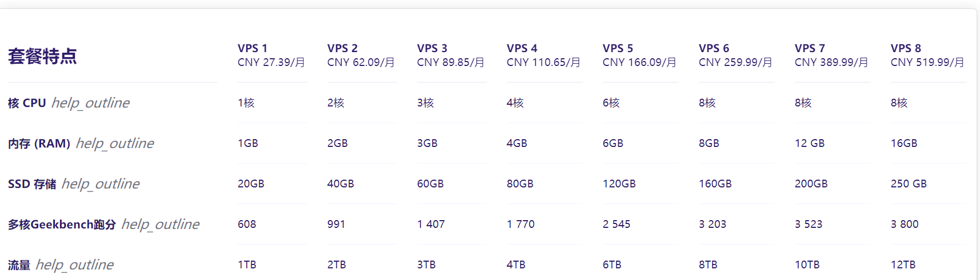Screen dimensions: 980x280
Task: Click the help_outline icon next to 流量
Action: [x=74, y=265]
